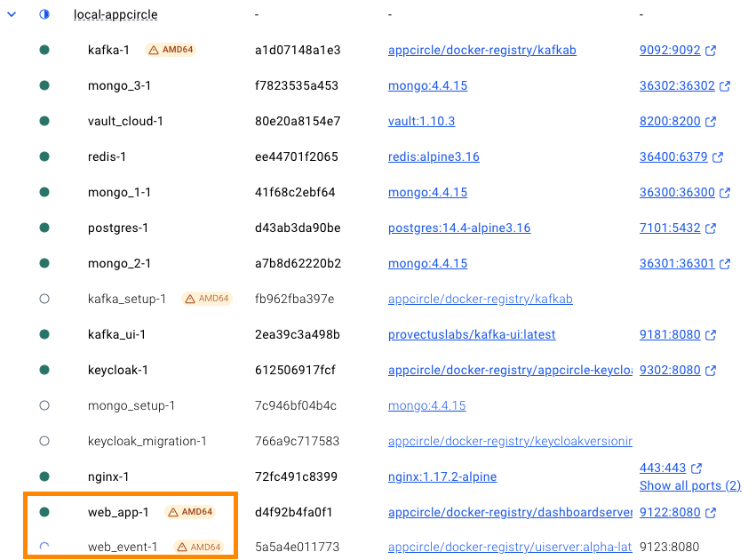This screenshot has height=560, width=756.
Task: Open the dashboardserver image link
Action: [x=510, y=512]
